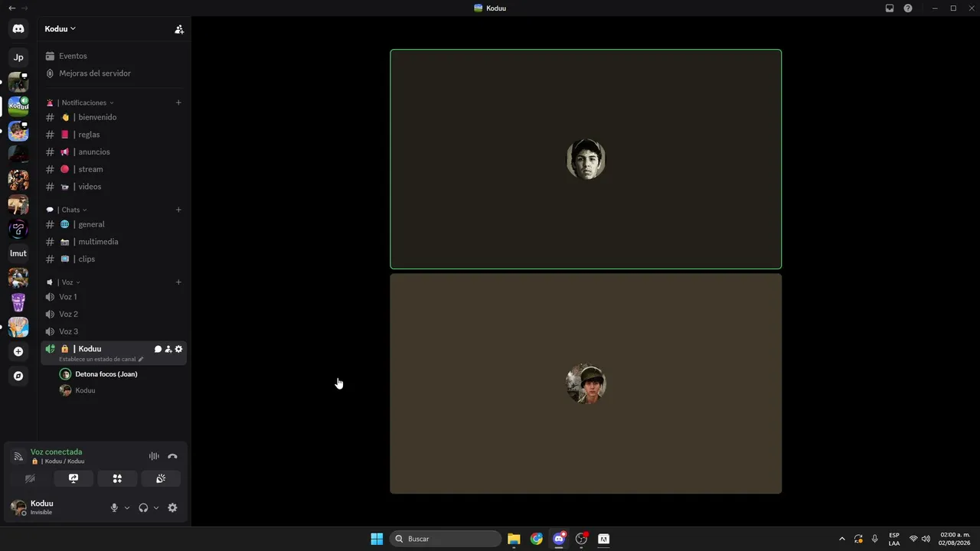Open Chrome from the taskbar
This screenshot has height=551, width=980.
click(x=537, y=539)
